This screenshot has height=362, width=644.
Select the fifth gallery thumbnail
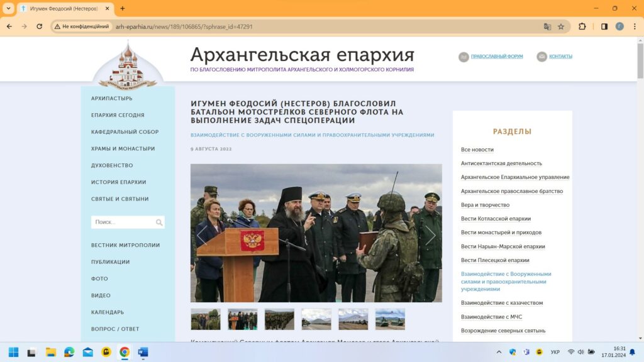[x=353, y=319]
